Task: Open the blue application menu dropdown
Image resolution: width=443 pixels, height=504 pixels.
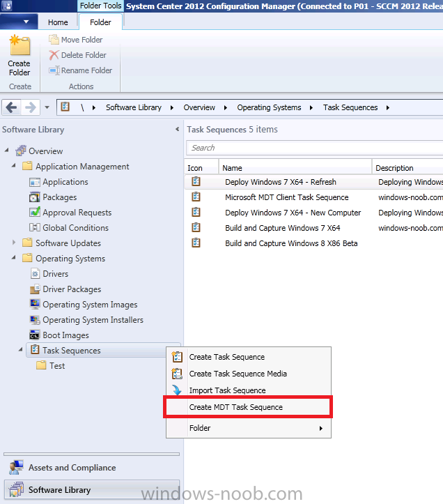Action: click(20, 22)
